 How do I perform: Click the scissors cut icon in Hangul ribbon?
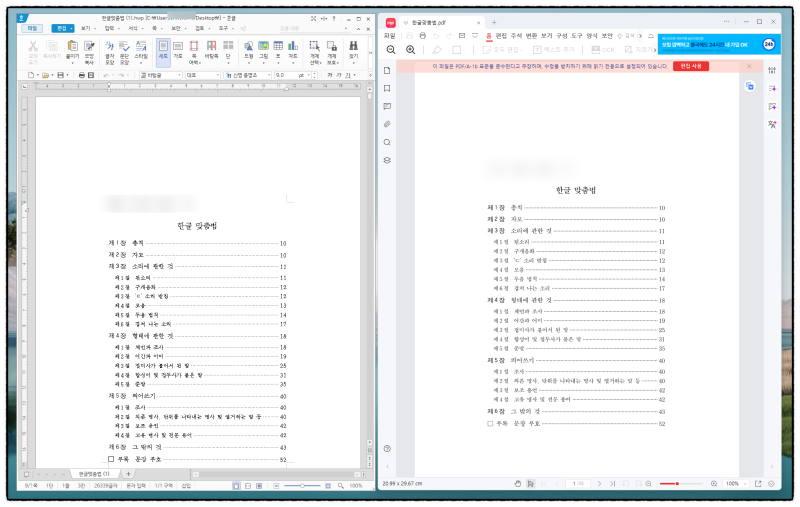[33, 46]
